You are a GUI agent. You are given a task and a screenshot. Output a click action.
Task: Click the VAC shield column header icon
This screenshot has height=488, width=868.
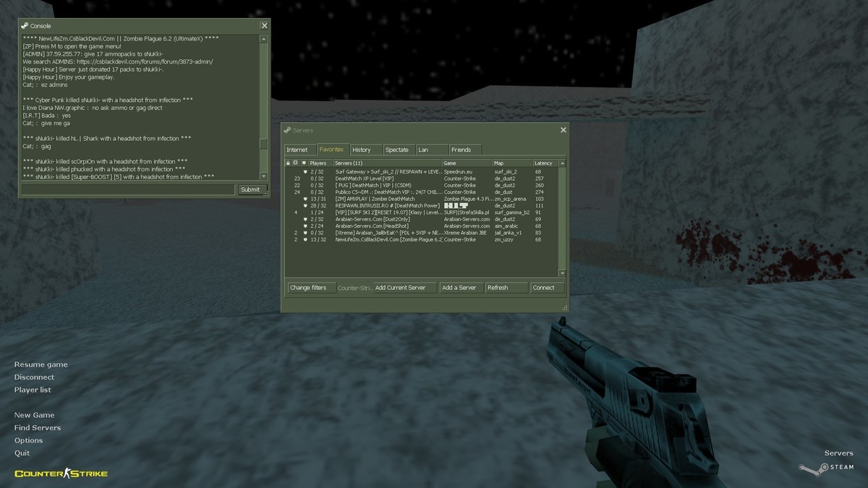point(304,163)
